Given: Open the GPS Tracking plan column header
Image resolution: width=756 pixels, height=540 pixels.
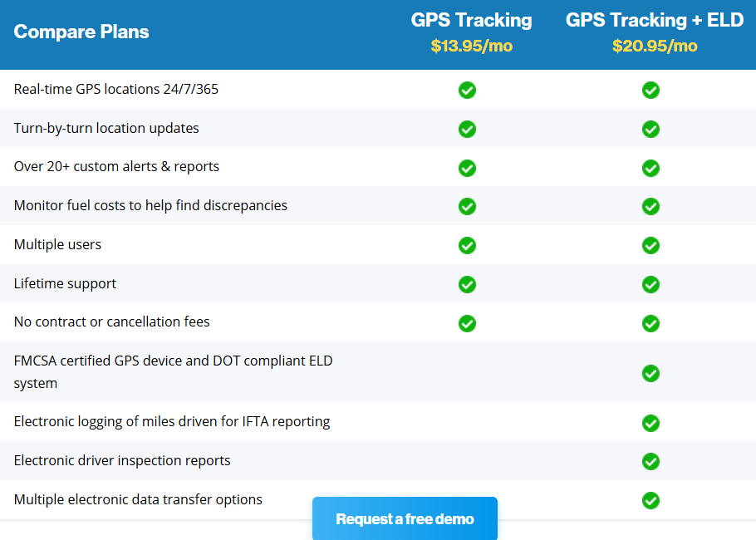Looking at the screenshot, I should point(471,20).
